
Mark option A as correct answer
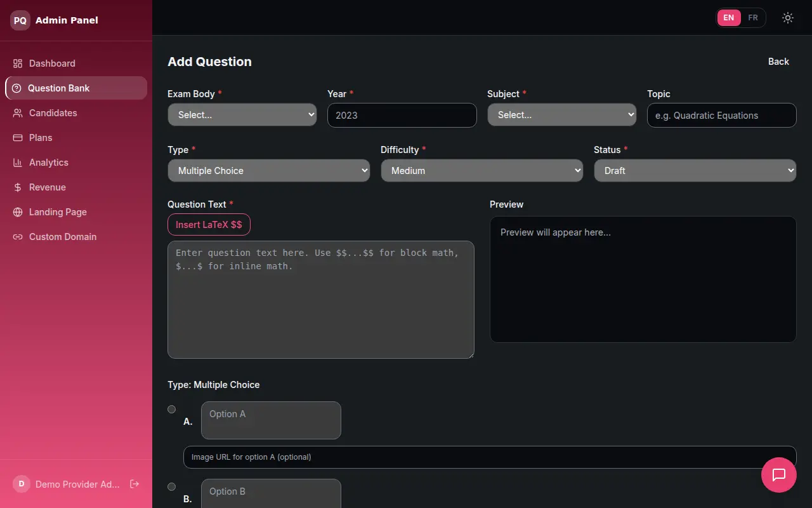pyautogui.click(x=172, y=410)
